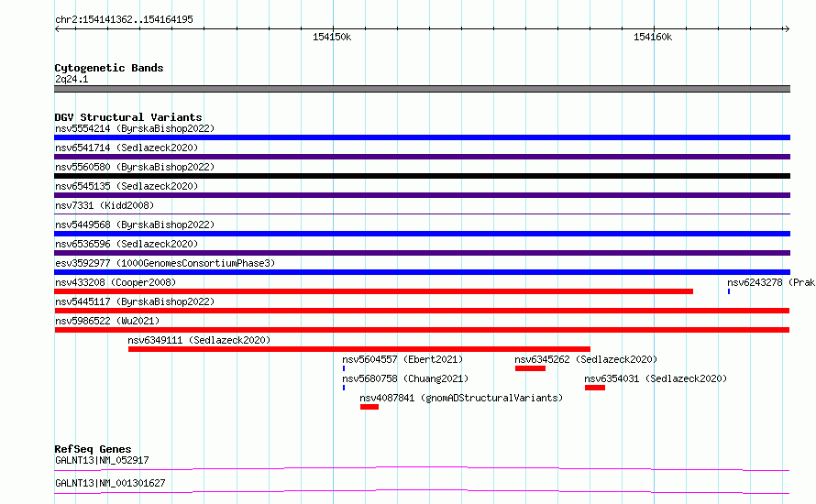This screenshot has height=504, width=816.
Task: Click the chr2:154141362..154164195 position text
Action: click(124, 19)
